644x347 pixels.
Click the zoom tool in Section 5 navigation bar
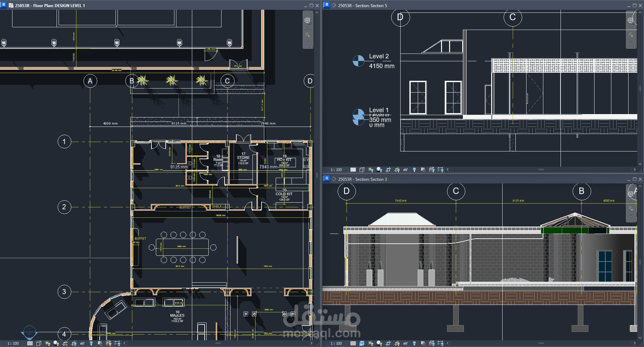[631, 35]
